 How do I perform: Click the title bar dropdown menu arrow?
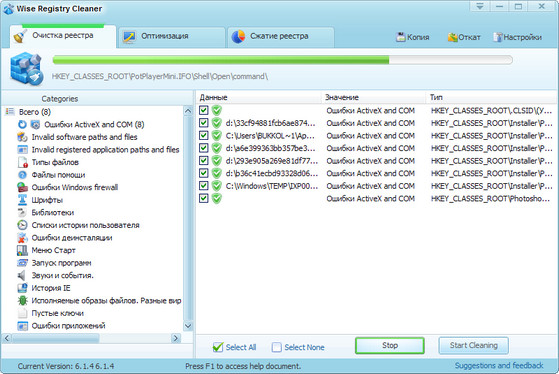pos(480,6)
